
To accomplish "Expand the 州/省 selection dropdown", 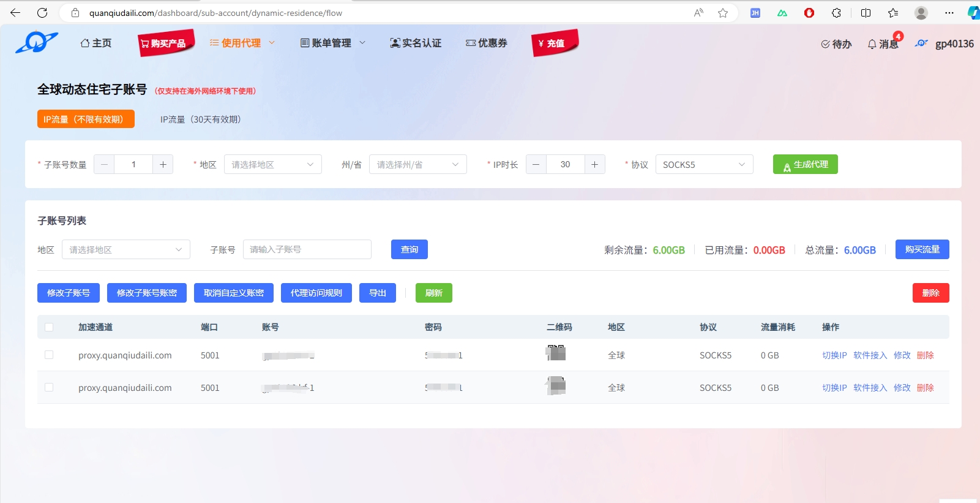I will (417, 164).
